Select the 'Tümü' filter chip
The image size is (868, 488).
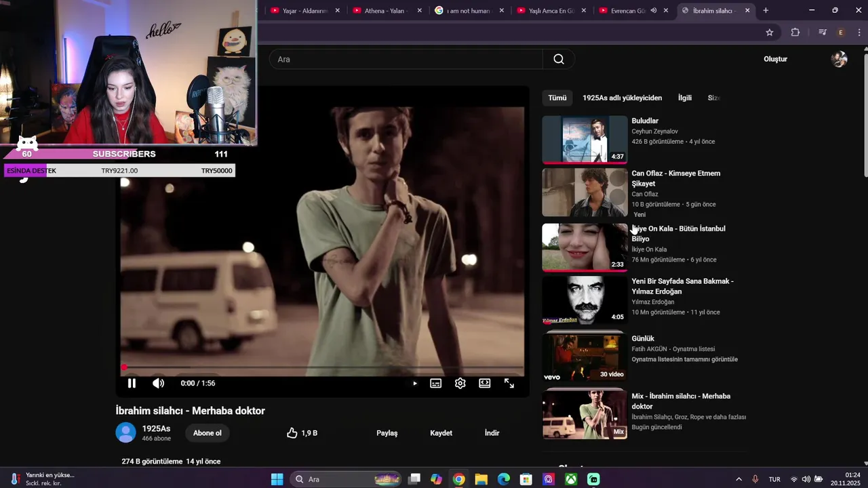pos(557,98)
